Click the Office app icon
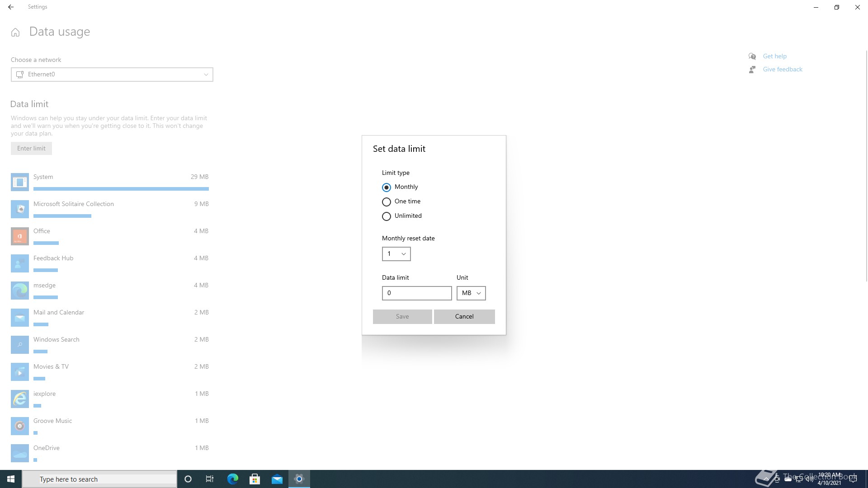 click(20, 236)
